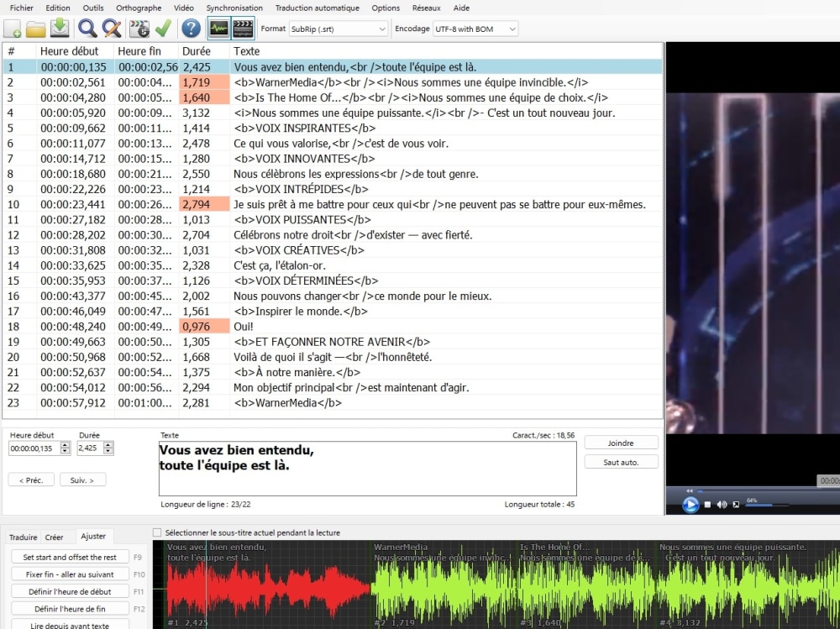Open the Encodage UTF-8 with BOM dropdown
Viewport: 840px width, 629px height.
[475, 29]
